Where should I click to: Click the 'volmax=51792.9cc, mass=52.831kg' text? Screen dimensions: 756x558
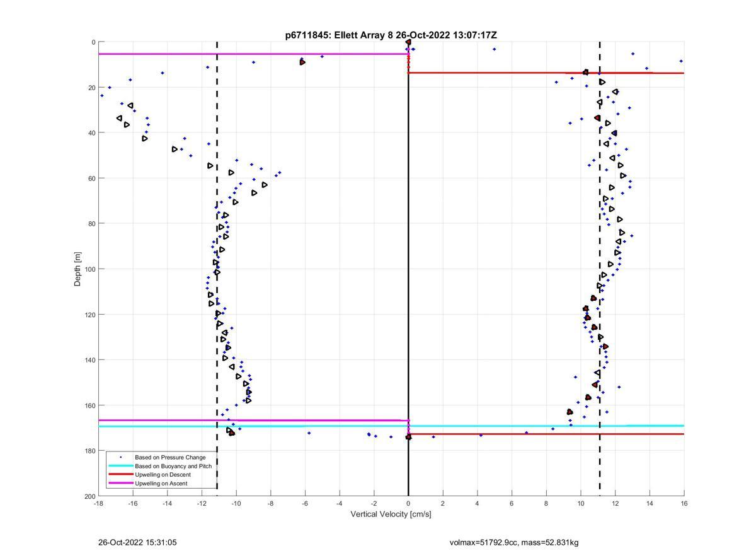tap(514, 542)
